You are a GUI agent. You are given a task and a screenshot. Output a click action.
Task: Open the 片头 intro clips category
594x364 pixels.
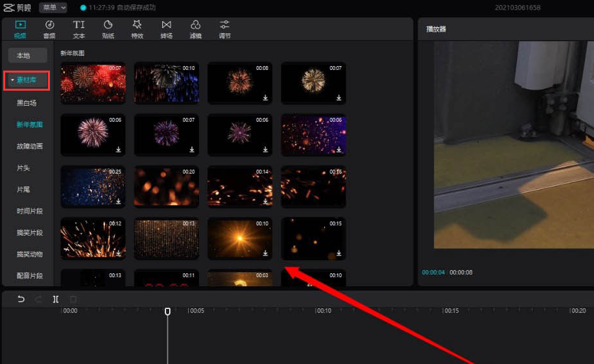pyautogui.click(x=23, y=168)
